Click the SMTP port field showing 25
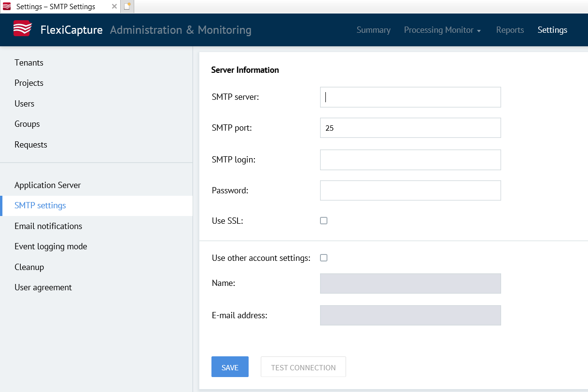The width and height of the screenshot is (588, 392). click(x=410, y=128)
